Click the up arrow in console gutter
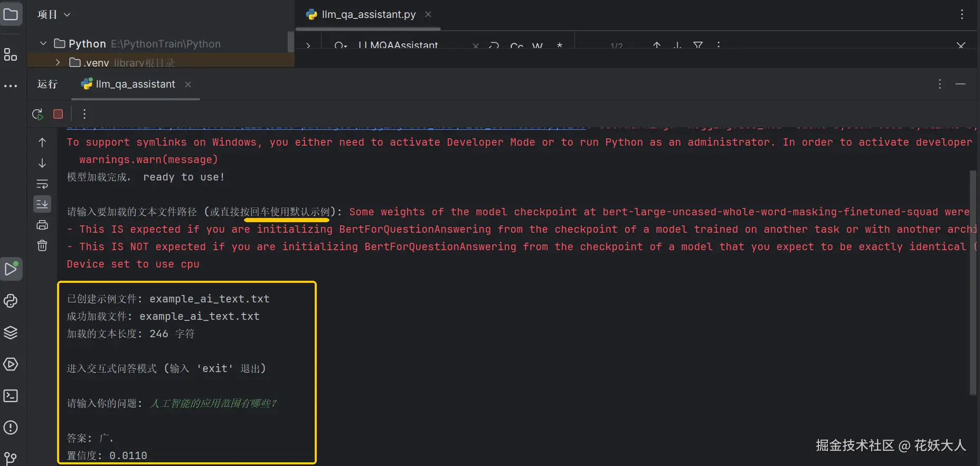 [42, 142]
